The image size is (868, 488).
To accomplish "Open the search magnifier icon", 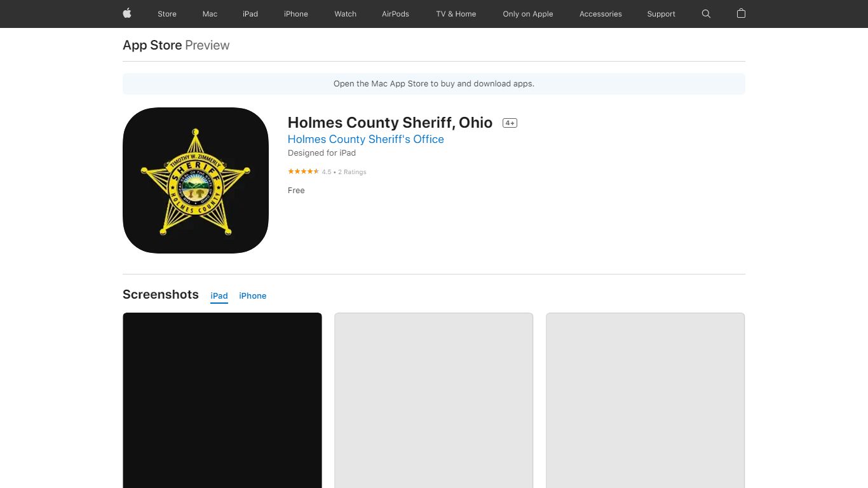I will click(706, 13).
